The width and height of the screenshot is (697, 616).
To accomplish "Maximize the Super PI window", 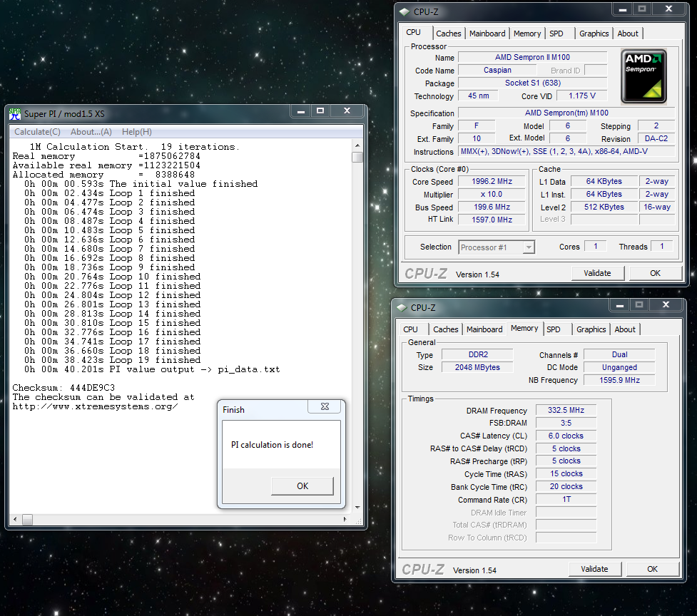I will pyautogui.click(x=320, y=111).
